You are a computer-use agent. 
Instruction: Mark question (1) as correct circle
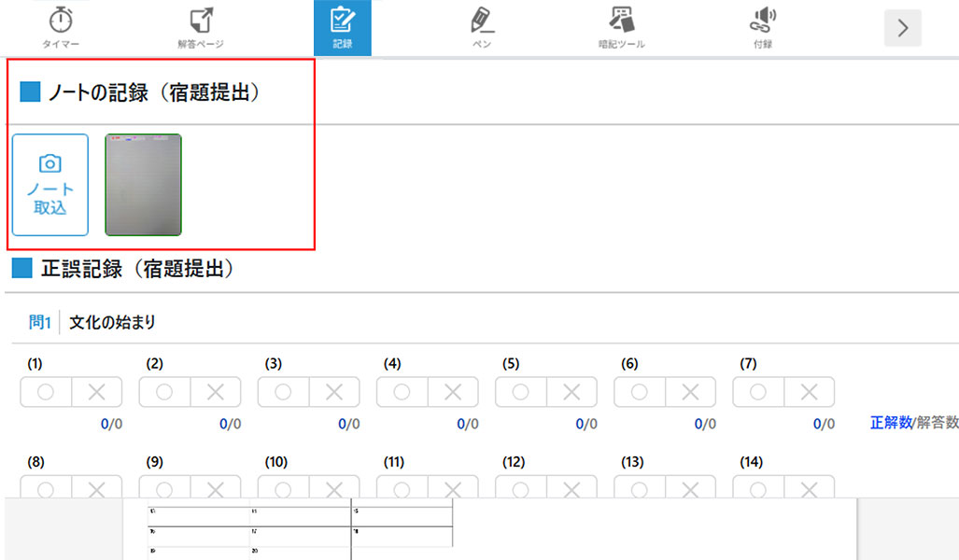pos(46,393)
